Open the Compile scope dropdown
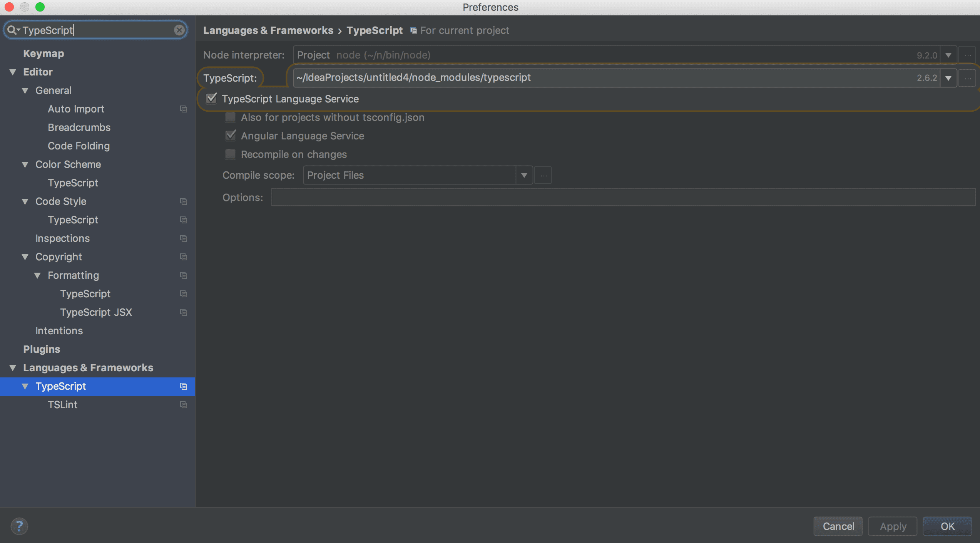 pos(524,175)
